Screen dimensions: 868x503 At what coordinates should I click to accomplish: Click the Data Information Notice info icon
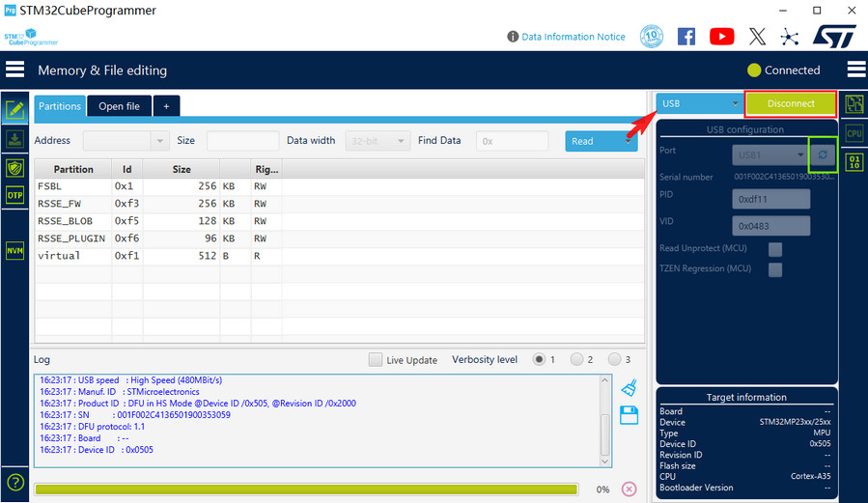click(513, 37)
